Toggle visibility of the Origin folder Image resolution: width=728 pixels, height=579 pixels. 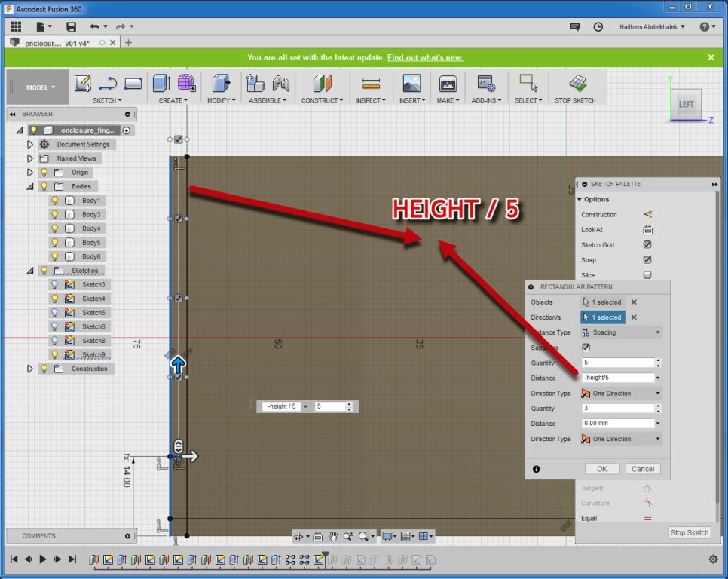(x=44, y=172)
